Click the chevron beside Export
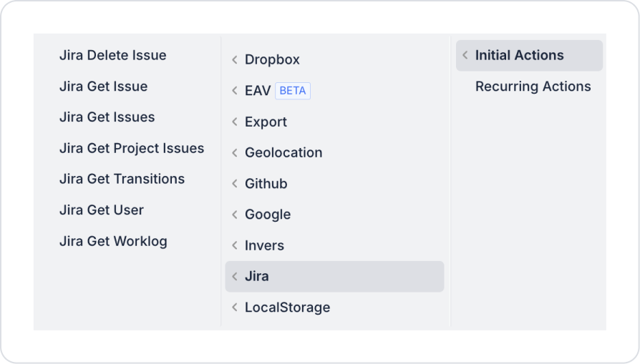Image resolution: width=640 pixels, height=364 pixels. click(x=235, y=122)
